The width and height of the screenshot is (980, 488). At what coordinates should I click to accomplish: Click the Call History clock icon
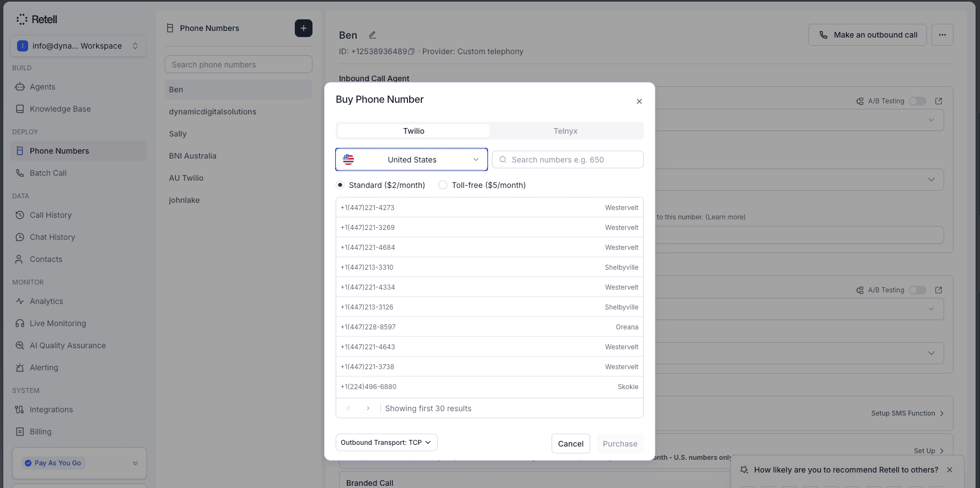coord(20,215)
